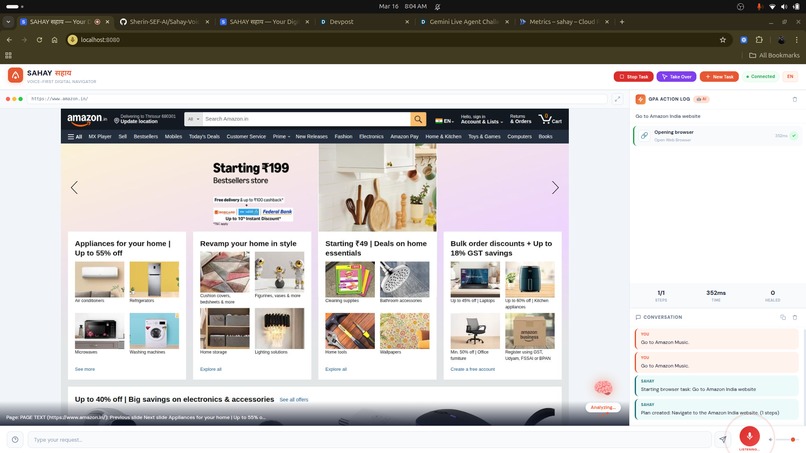This screenshot has width=806, height=453.
Task: Click the browser forward arrow
Action: [24, 40]
